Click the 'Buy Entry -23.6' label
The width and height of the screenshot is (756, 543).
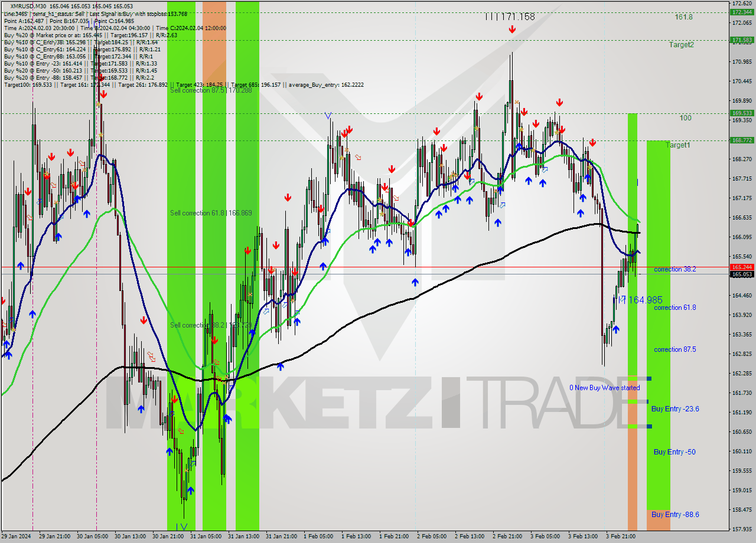(675, 408)
